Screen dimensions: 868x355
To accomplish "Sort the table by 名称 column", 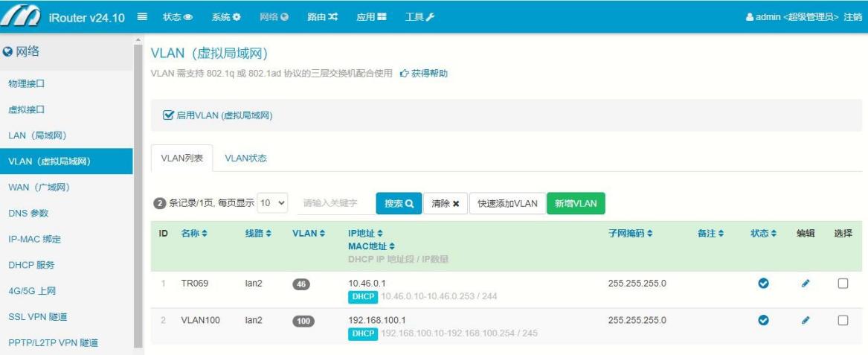I will click(x=194, y=234).
